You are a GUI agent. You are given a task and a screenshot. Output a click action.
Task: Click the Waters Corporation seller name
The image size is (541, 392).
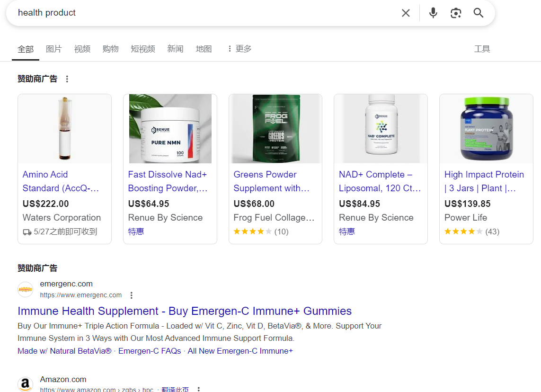pyautogui.click(x=62, y=218)
